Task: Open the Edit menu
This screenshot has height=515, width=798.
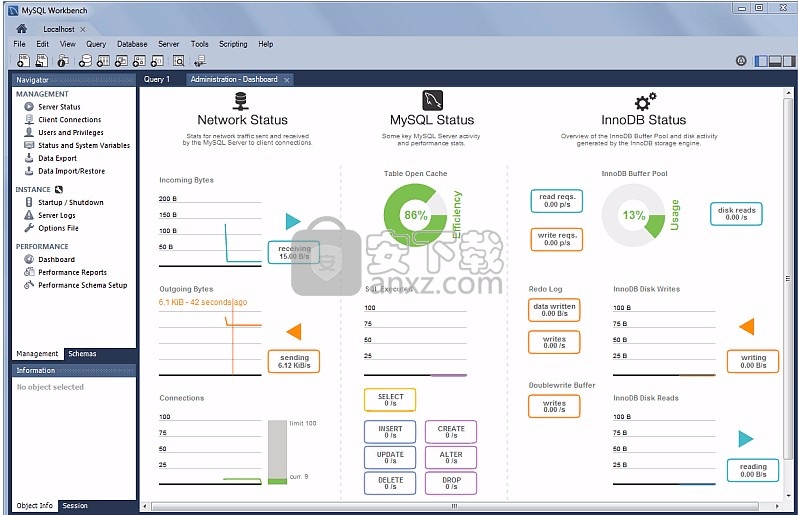Action: click(43, 44)
